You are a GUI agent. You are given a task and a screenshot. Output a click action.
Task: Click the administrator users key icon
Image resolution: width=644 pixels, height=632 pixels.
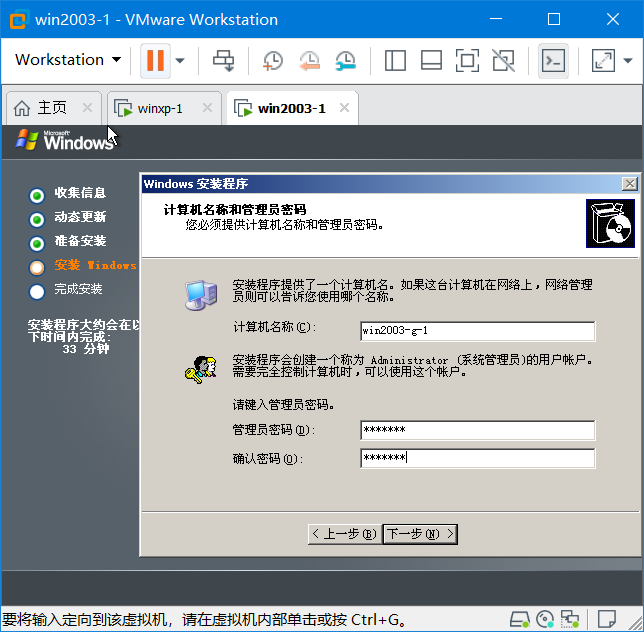click(x=200, y=370)
